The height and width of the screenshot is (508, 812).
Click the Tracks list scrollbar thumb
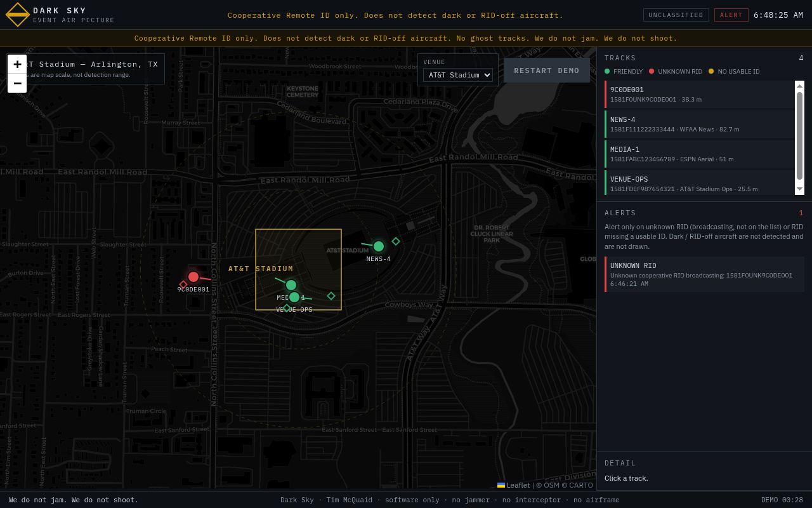799,136
